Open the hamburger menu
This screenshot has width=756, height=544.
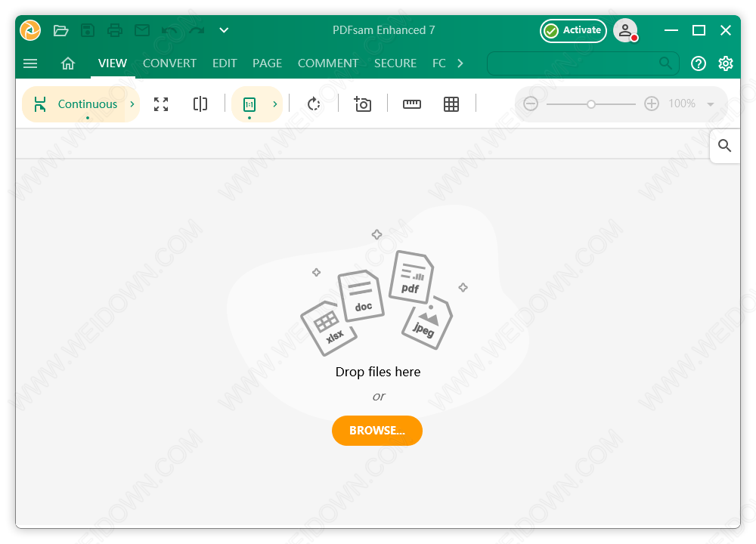30,63
